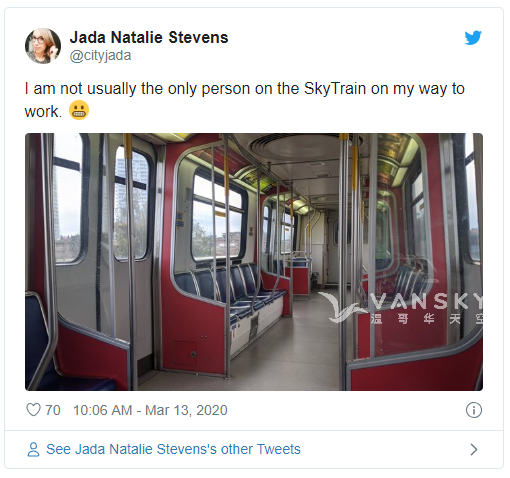
Task: Click the person silhouette icon in footer
Action: pyautogui.click(x=33, y=449)
